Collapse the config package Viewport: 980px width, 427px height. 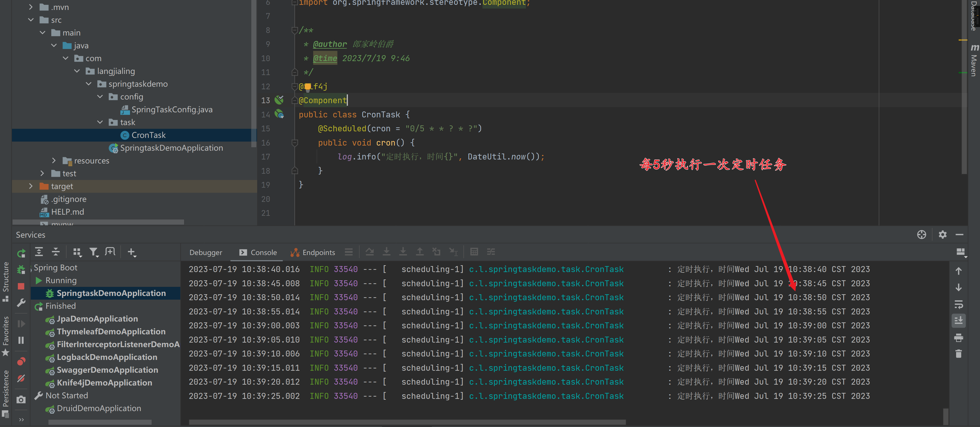[x=100, y=97]
